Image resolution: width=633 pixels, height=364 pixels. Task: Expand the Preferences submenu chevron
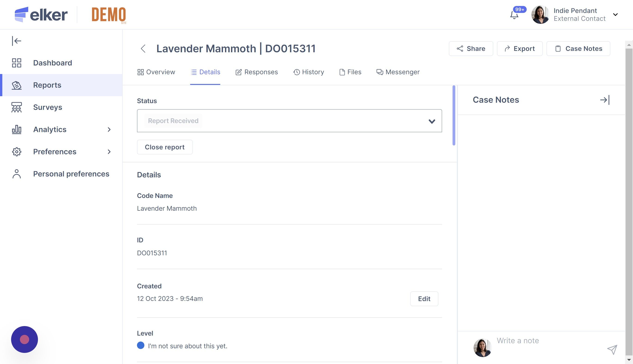click(109, 152)
